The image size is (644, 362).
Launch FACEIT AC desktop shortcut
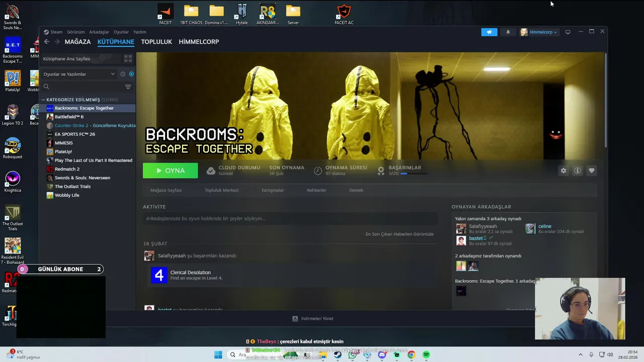click(344, 14)
